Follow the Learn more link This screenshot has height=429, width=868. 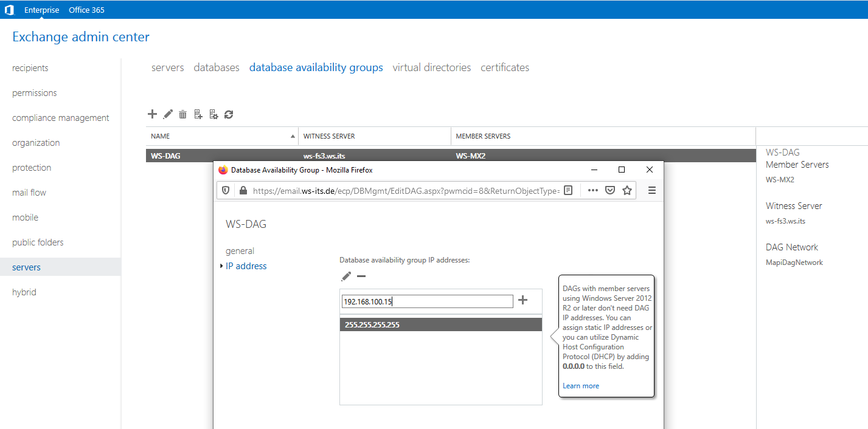581,386
